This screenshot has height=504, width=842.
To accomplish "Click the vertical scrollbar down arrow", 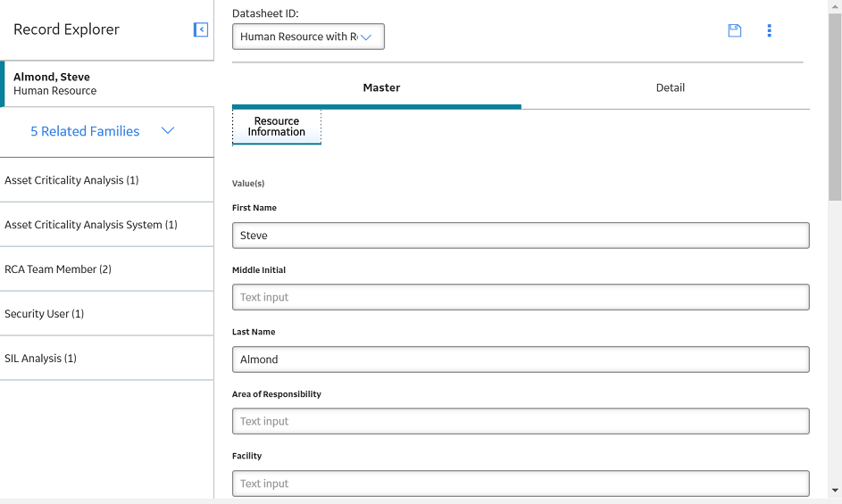I will [835, 490].
